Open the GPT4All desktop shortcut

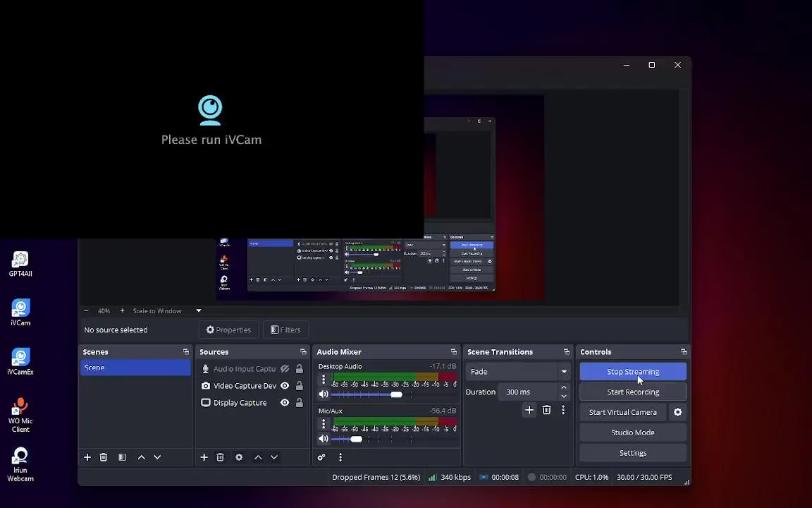point(20,264)
